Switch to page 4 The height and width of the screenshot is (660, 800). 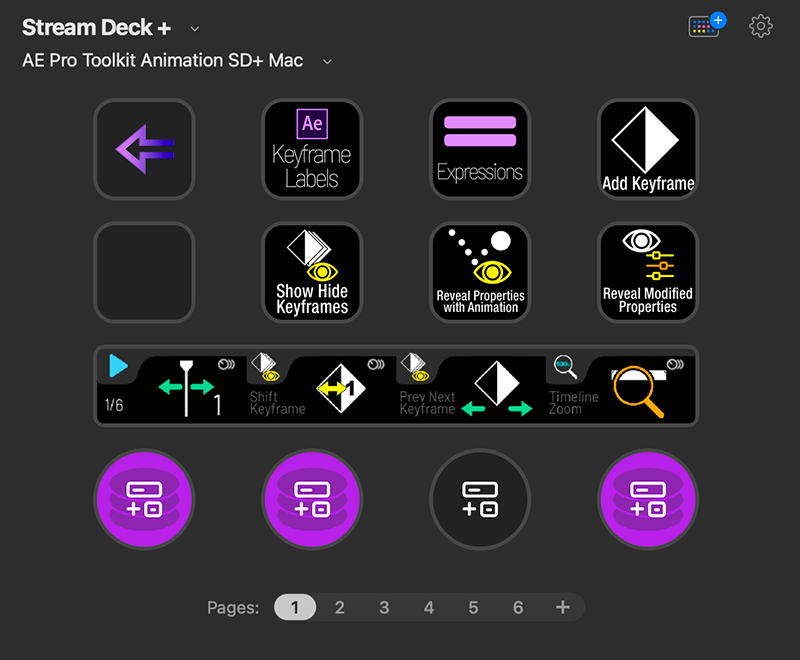pyautogui.click(x=429, y=607)
